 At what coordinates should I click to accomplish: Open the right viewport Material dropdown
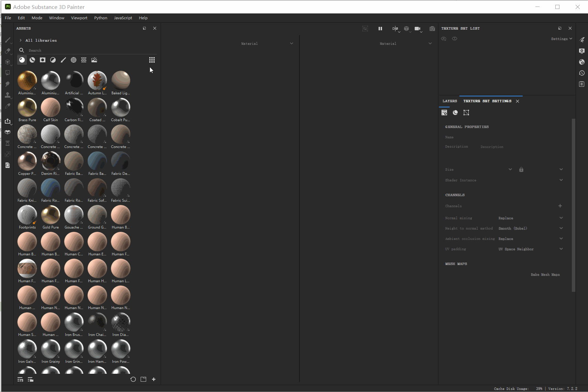(406, 43)
